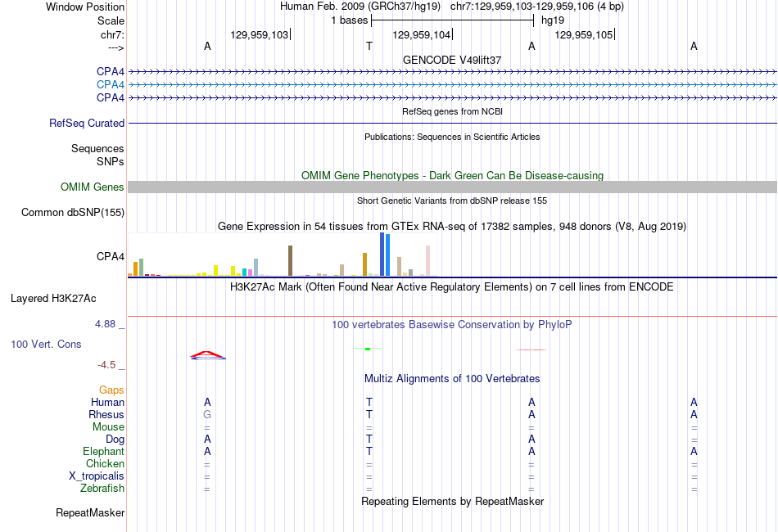Open the GTEx Gene Expression track title
The width and height of the screenshot is (778, 532).
pos(452,227)
